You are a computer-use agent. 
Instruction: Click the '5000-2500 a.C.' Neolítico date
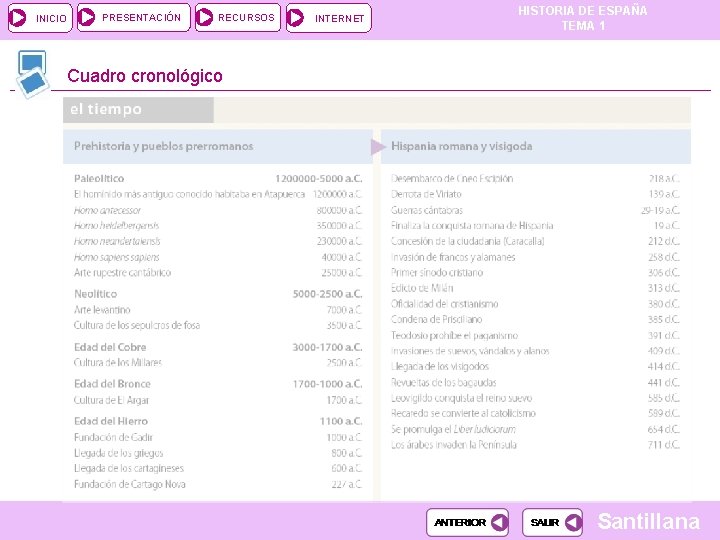327,294
